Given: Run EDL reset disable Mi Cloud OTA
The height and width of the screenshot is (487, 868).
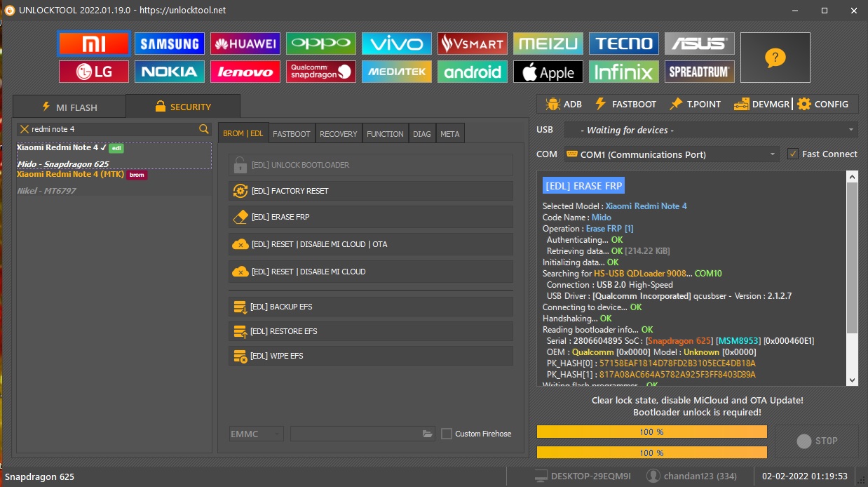Looking at the screenshot, I should click(x=371, y=244).
